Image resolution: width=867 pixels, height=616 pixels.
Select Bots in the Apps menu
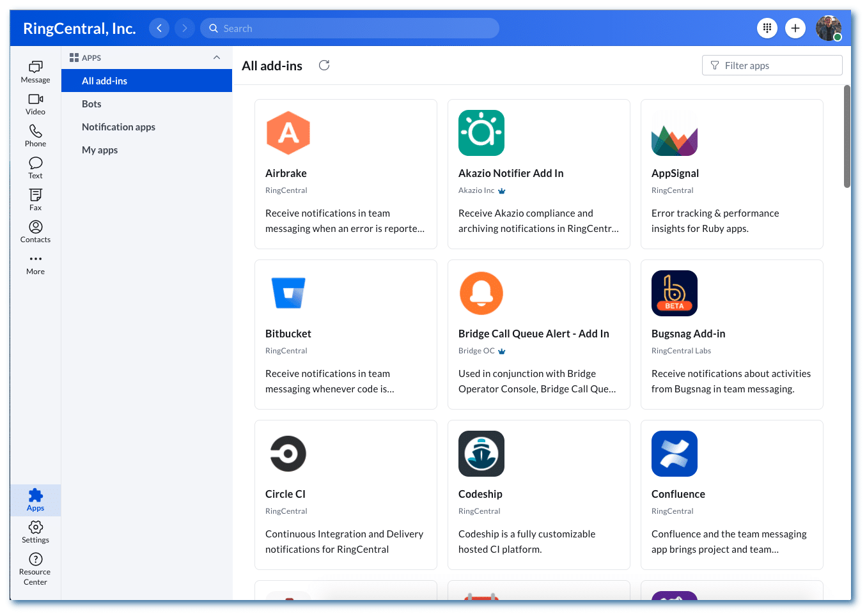[146, 104]
